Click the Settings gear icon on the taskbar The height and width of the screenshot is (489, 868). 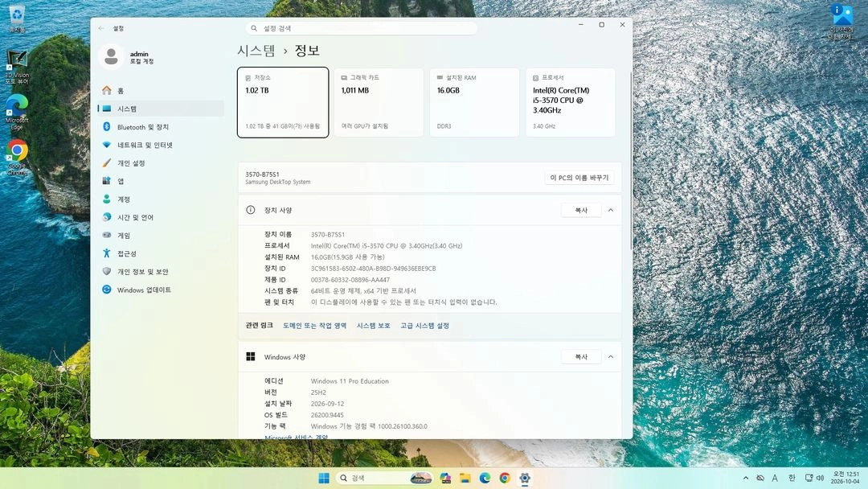pos(525,478)
